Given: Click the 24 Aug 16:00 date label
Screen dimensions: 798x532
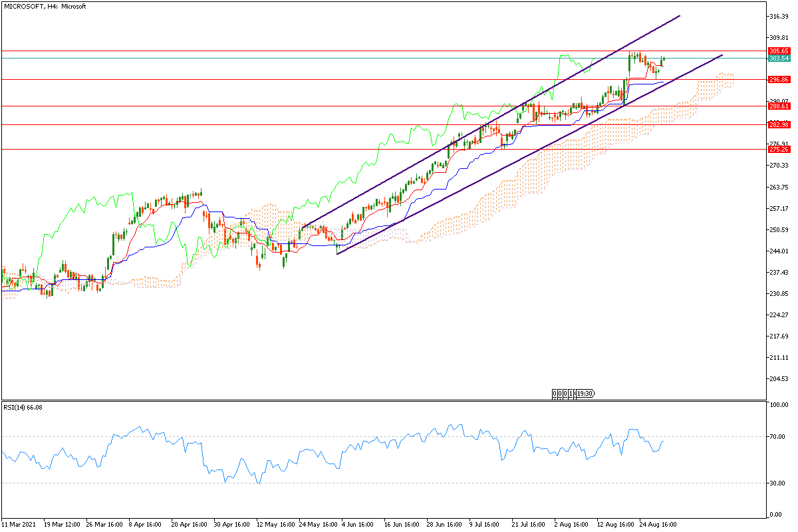Looking at the screenshot, I should tap(658, 524).
